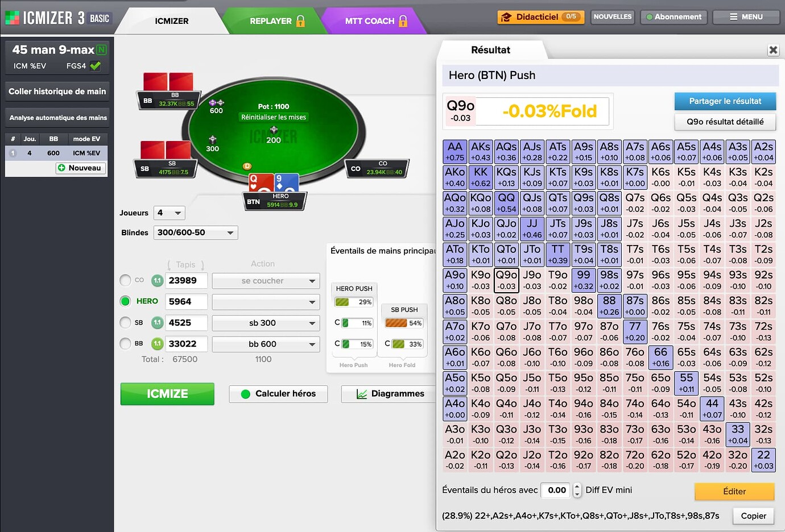Click the 1.1 badge beside CO stack
The height and width of the screenshot is (532, 785).
coord(157,281)
